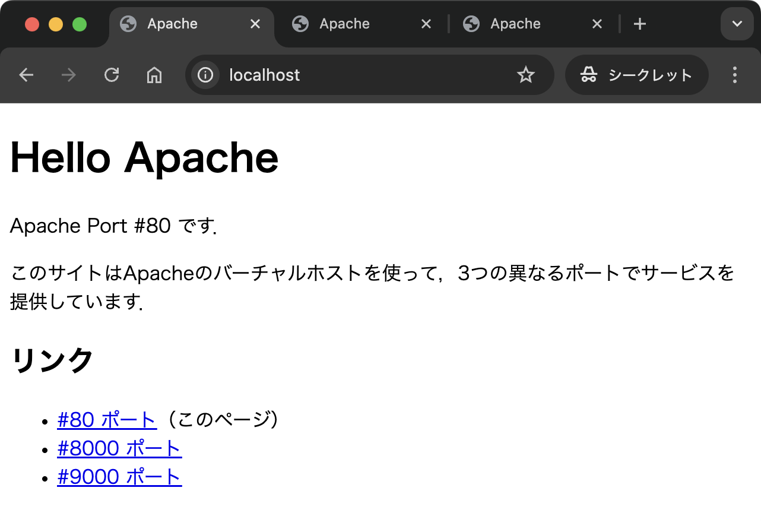This screenshot has width=761, height=532.
Task: View site information for localhost
Action: click(x=205, y=75)
